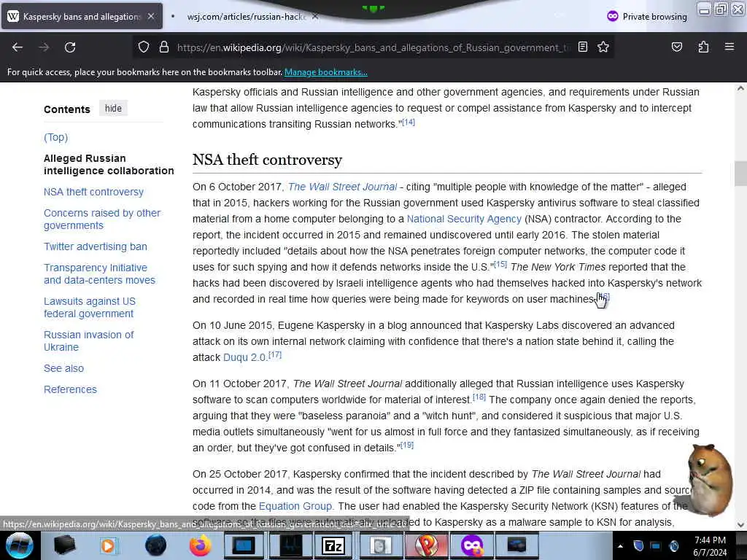Go back to previous page
The height and width of the screenshot is (560, 747).
coord(18,47)
